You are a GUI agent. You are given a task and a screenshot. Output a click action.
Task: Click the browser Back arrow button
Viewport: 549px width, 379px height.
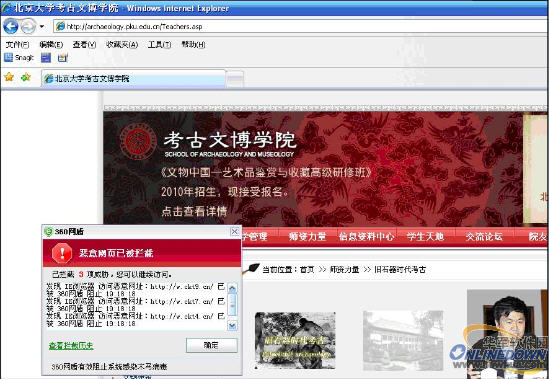[11, 26]
